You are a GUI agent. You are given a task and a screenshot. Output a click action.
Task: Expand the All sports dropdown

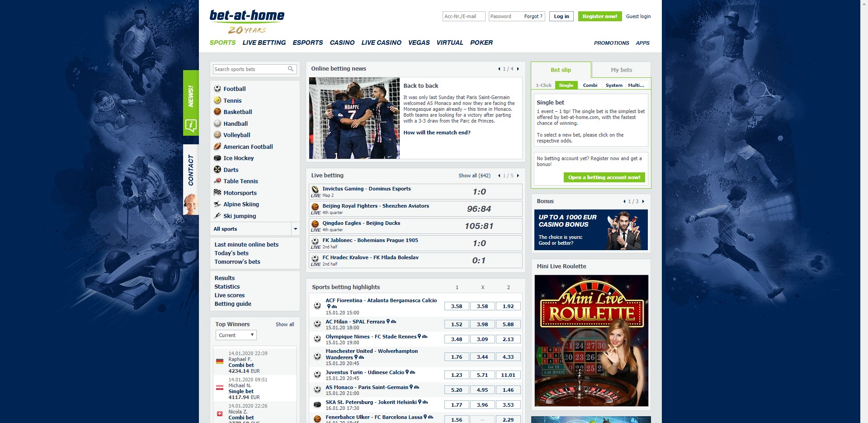pos(295,229)
